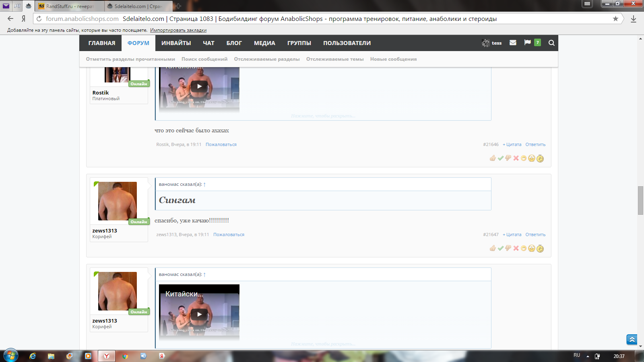Open the Yandex browser settings menu
The image size is (644, 362).
[x=587, y=4]
